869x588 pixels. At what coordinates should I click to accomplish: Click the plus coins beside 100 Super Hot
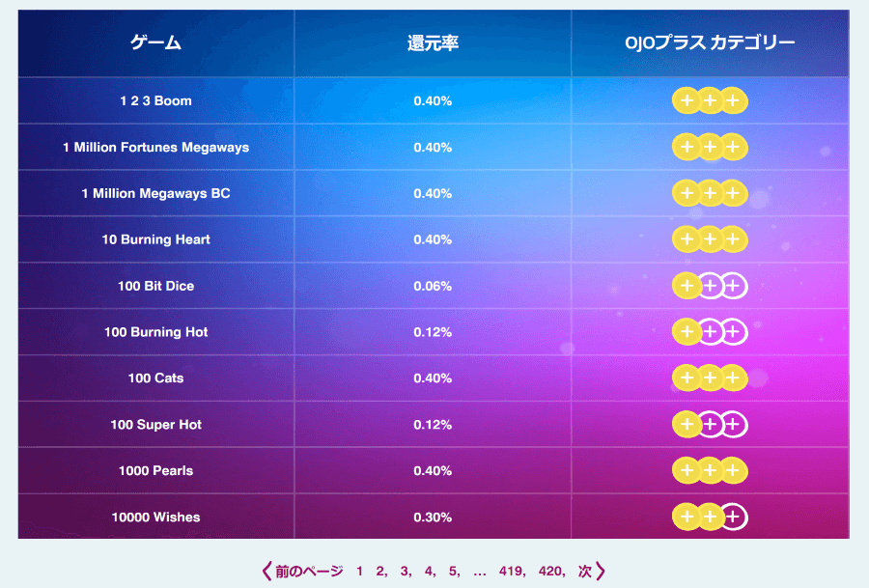coord(710,425)
